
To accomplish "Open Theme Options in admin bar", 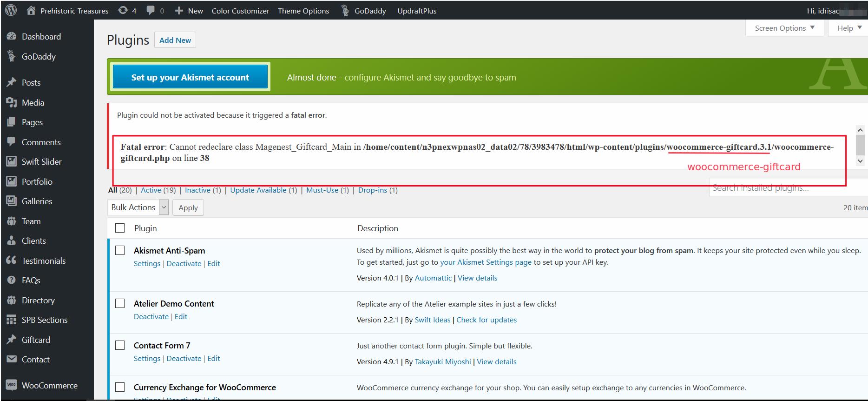I will (303, 11).
